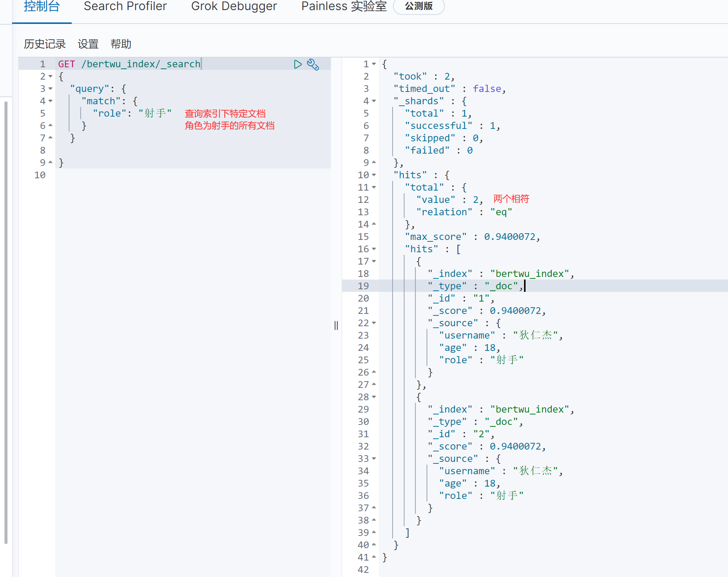Screen dimensions: 728x577
Task: Click "_score" at response line 32
Action: click(450, 447)
